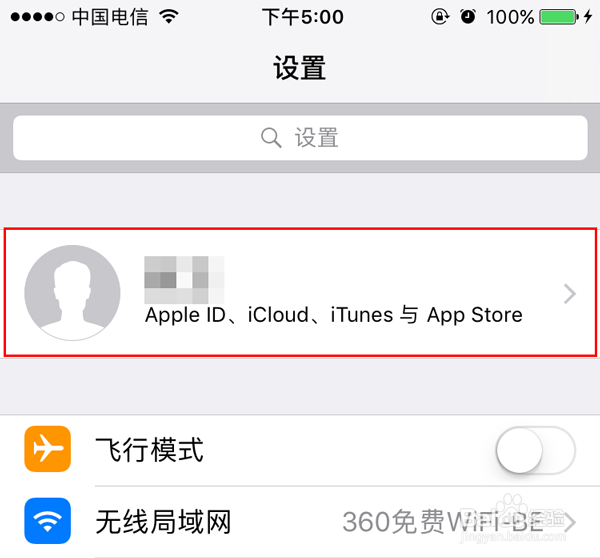Tap the 设置 page title
The image size is (600, 558).
(x=300, y=68)
